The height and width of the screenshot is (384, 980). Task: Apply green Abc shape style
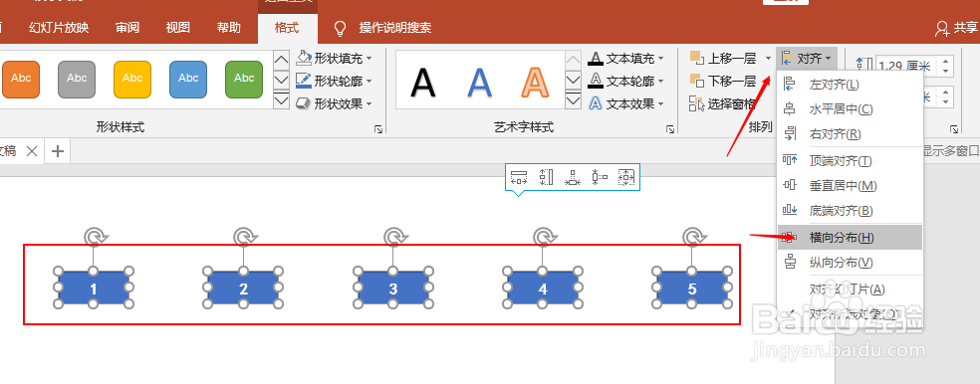244,80
